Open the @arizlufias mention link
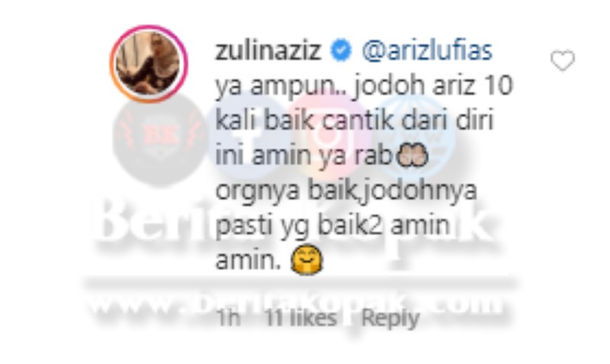This screenshot has height=364, width=610. point(427,51)
